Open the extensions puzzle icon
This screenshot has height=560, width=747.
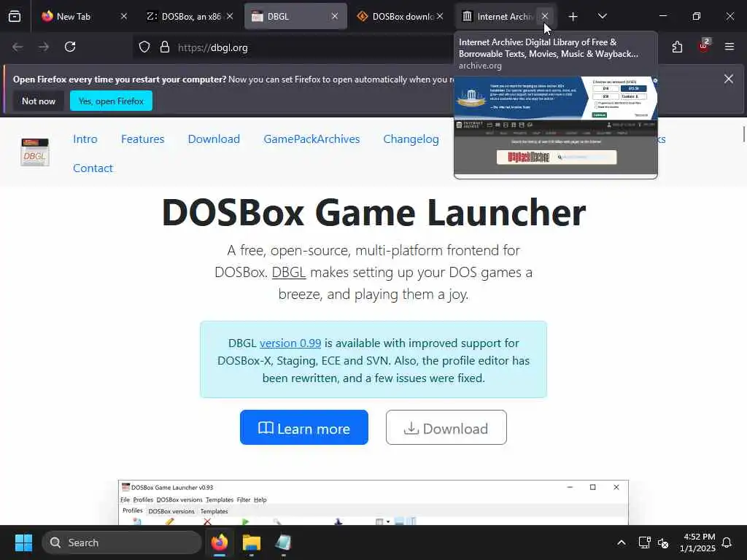677,47
